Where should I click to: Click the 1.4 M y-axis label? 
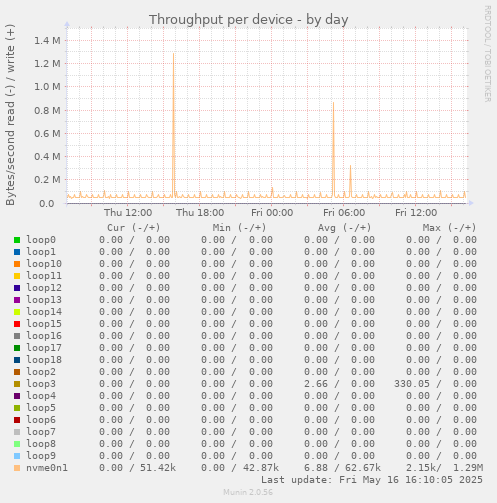(47, 41)
